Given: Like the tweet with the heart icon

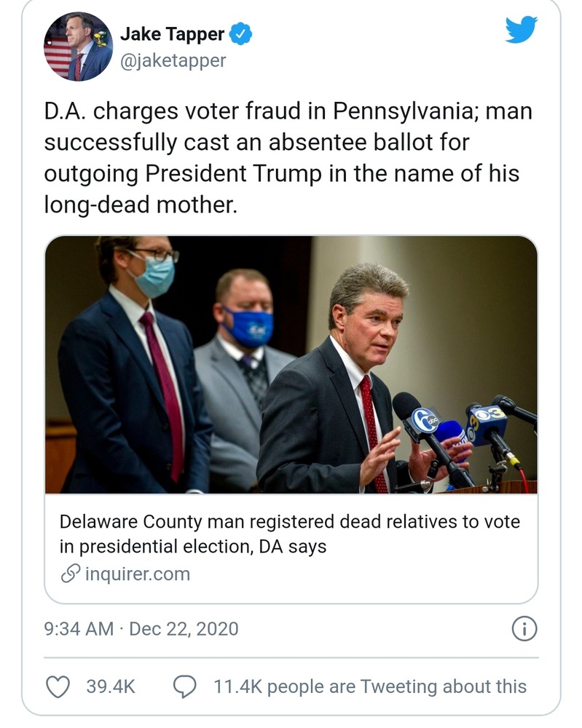Looking at the screenshot, I should point(58,687).
